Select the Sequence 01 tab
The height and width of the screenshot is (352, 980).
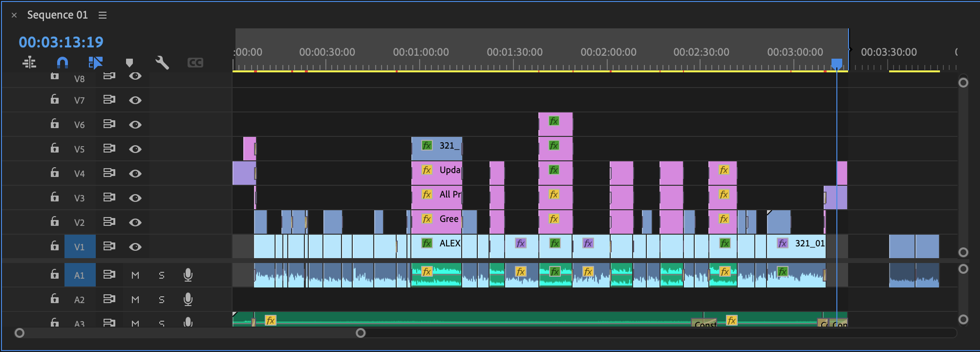(57, 15)
